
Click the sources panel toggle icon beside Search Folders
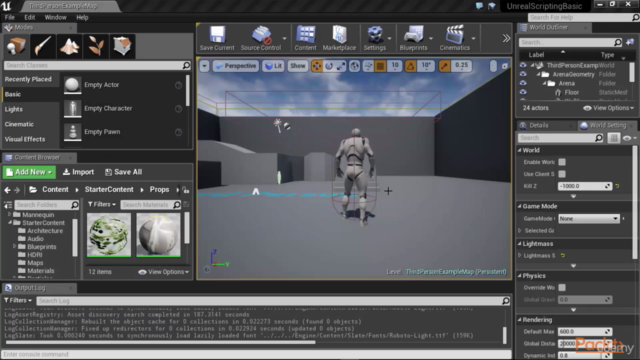8,205
